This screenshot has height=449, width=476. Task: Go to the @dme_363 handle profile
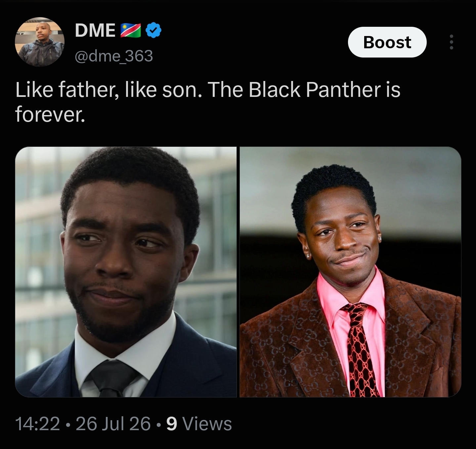click(114, 56)
